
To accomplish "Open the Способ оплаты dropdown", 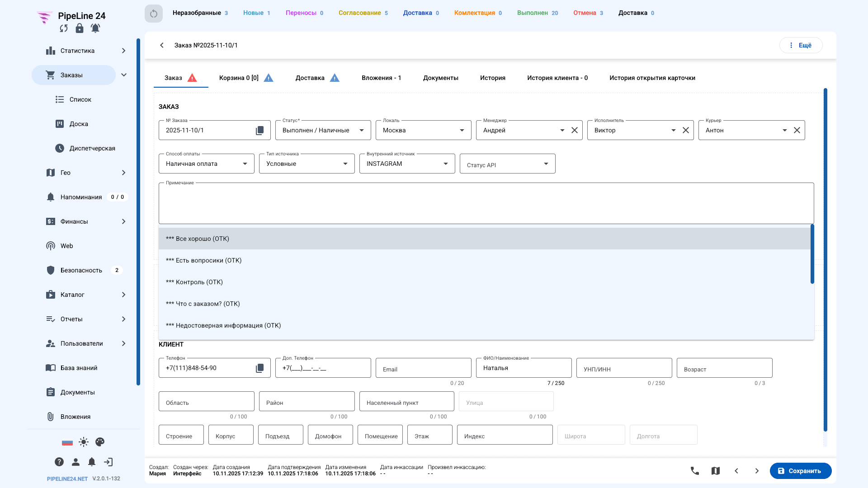I will (207, 164).
